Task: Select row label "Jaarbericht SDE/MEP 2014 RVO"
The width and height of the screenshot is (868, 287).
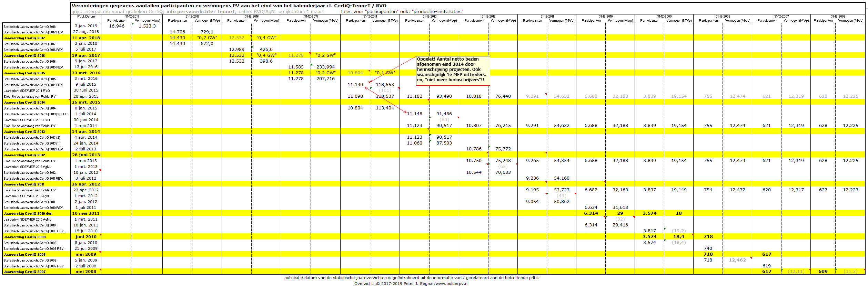Action: (x=27, y=91)
